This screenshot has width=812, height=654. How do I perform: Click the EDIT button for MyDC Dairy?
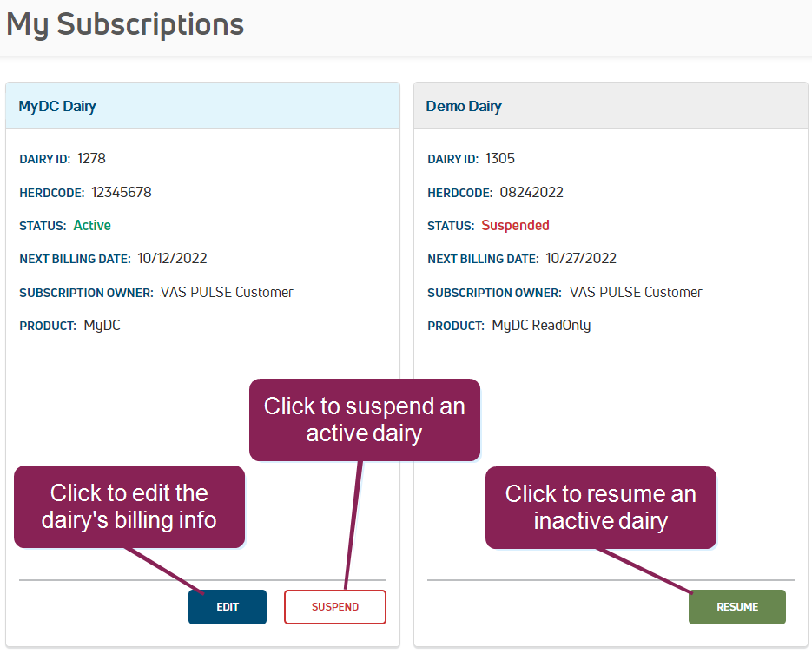(228, 607)
